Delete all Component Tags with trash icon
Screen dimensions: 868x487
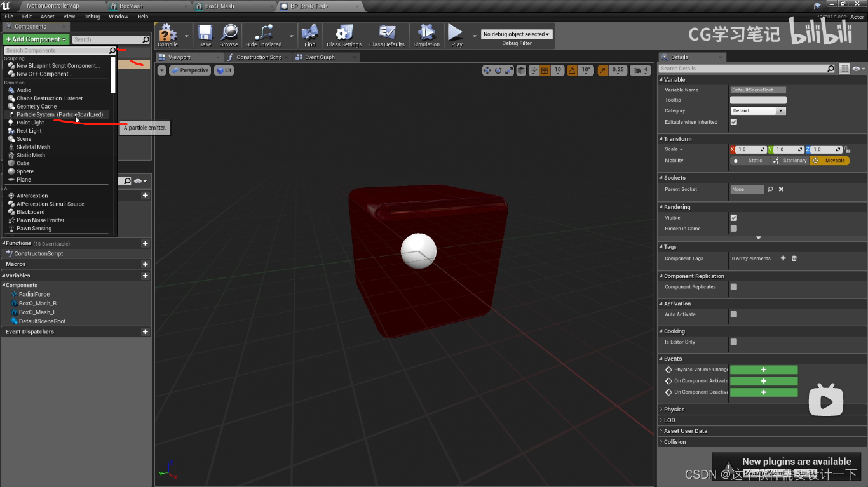[x=794, y=258]
